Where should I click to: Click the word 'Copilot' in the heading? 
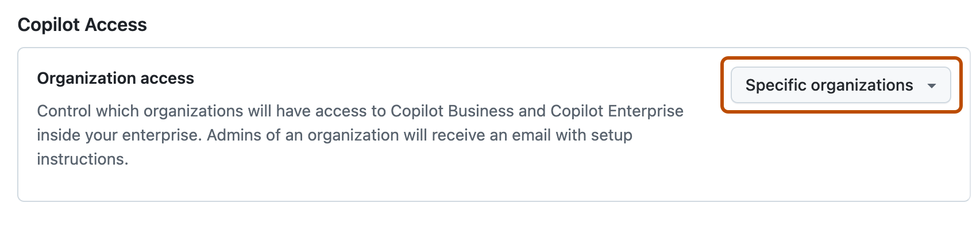48,25
